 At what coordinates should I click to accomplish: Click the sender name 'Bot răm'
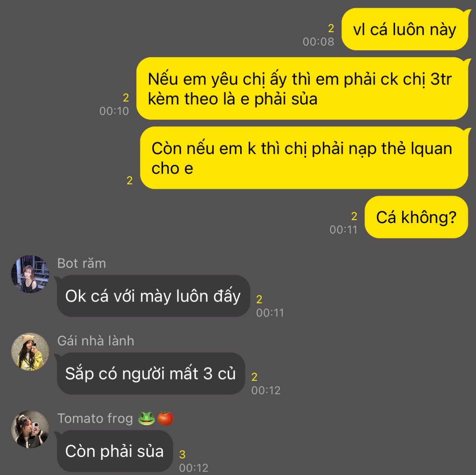[82, 263]
